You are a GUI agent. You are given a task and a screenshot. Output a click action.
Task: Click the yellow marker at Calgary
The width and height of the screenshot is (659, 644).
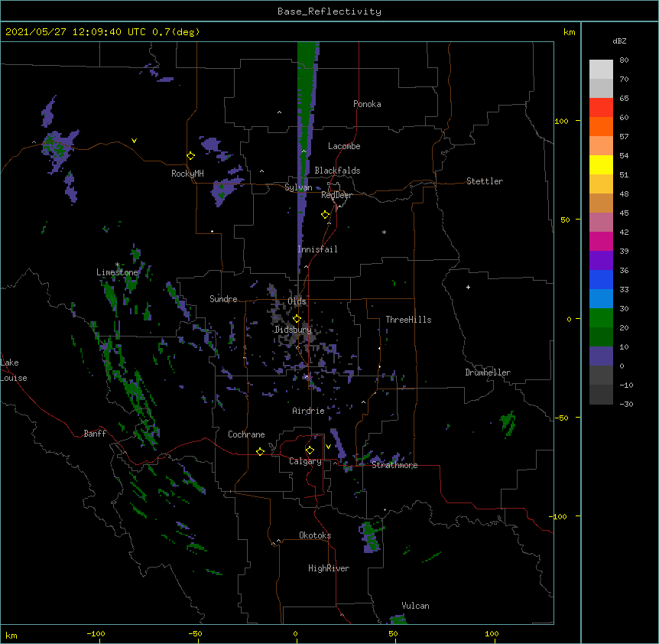(x=310, y=450)
